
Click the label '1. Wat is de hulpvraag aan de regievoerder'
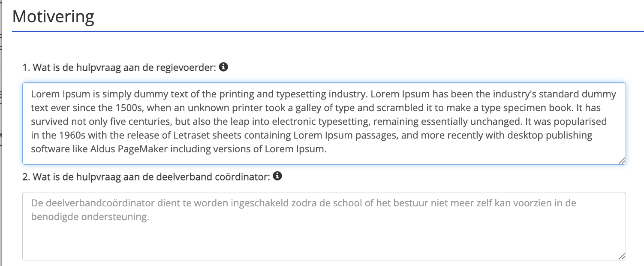click(119, 67)
